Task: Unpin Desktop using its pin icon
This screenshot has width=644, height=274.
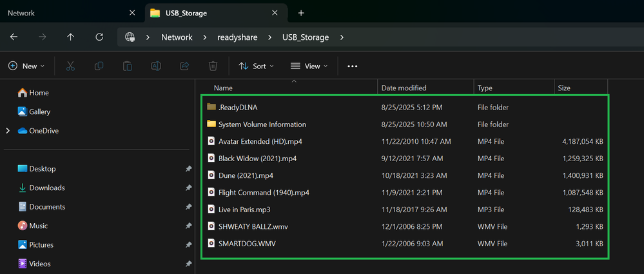Action: (188, 169)
